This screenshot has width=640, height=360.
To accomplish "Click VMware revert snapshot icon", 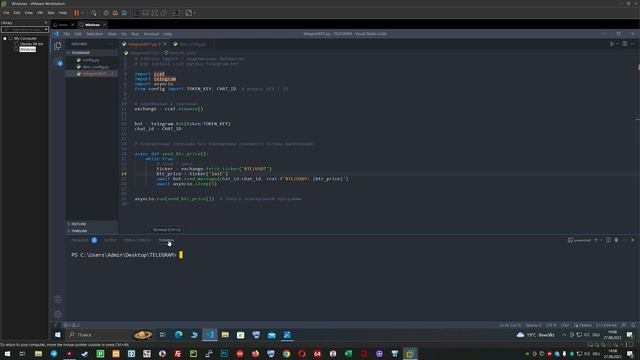I will (115, 13).
